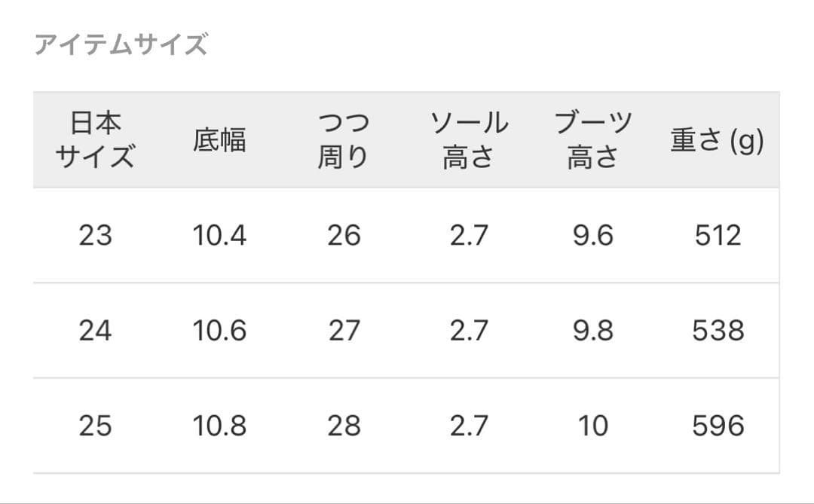This screenshot has width=814, height=504.
Task: Click the 10.8 sole width value
Action: point(219,426)
